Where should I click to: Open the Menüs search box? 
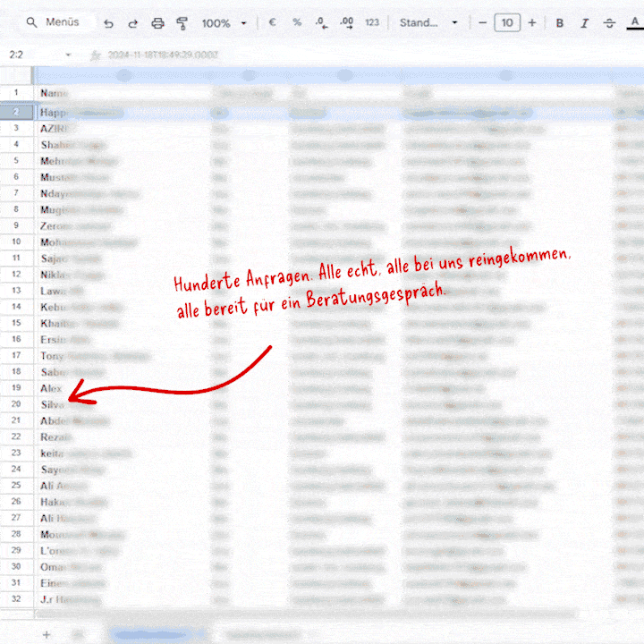(56, 22)
